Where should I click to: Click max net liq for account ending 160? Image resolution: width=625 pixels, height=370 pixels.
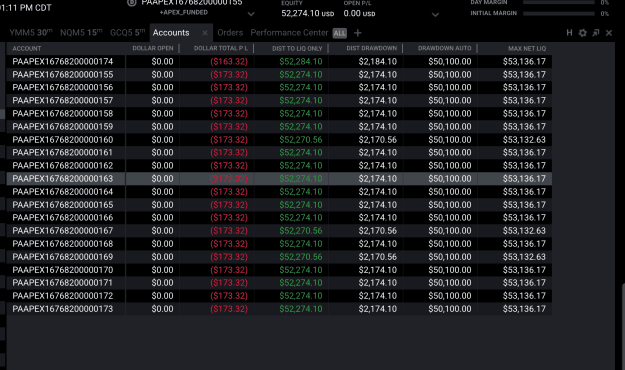click(x=524, y=140)
